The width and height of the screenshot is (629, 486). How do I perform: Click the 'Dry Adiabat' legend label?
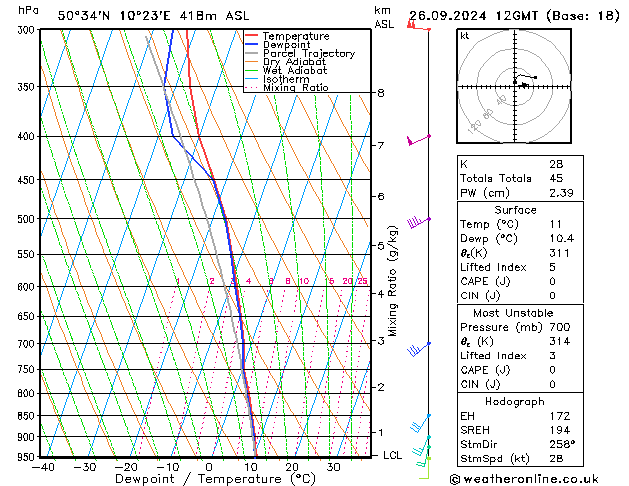click(x=294, y=62)
